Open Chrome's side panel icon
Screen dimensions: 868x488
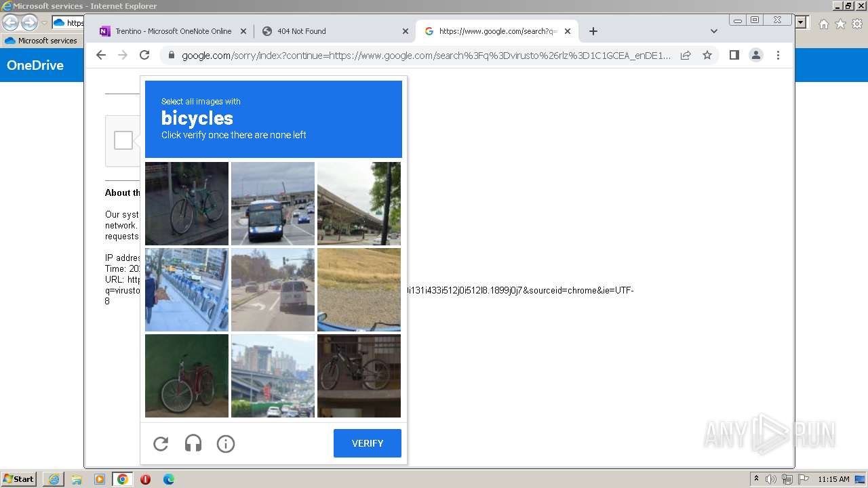coord(734,56)
